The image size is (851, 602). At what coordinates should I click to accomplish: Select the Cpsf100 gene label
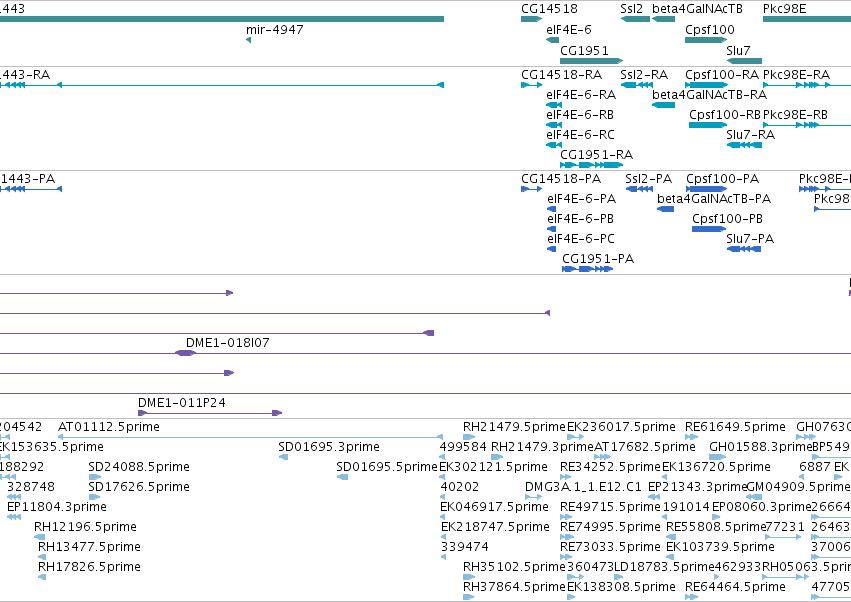pos(710,30)
